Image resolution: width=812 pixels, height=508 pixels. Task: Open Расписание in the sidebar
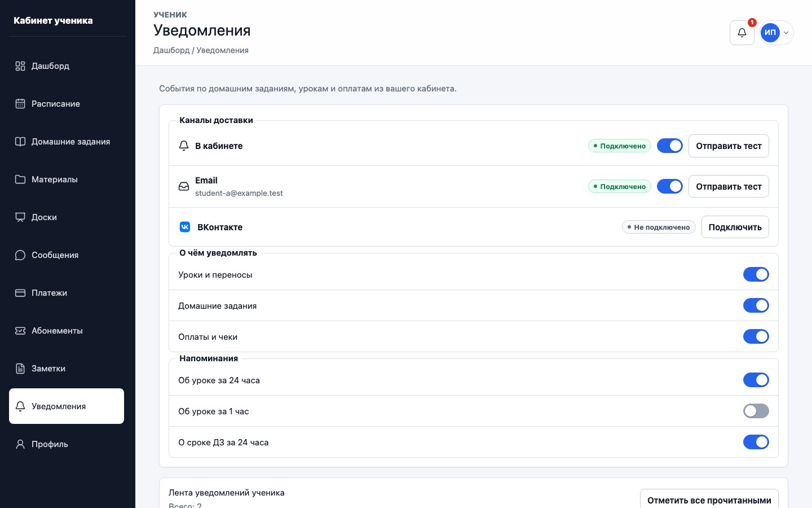[67, 104]
